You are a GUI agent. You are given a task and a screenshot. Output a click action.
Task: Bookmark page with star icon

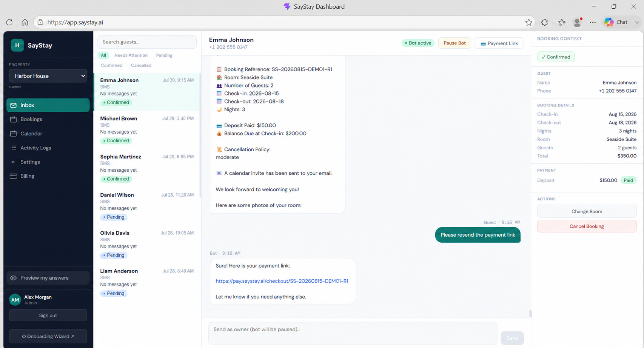[528, 22]
